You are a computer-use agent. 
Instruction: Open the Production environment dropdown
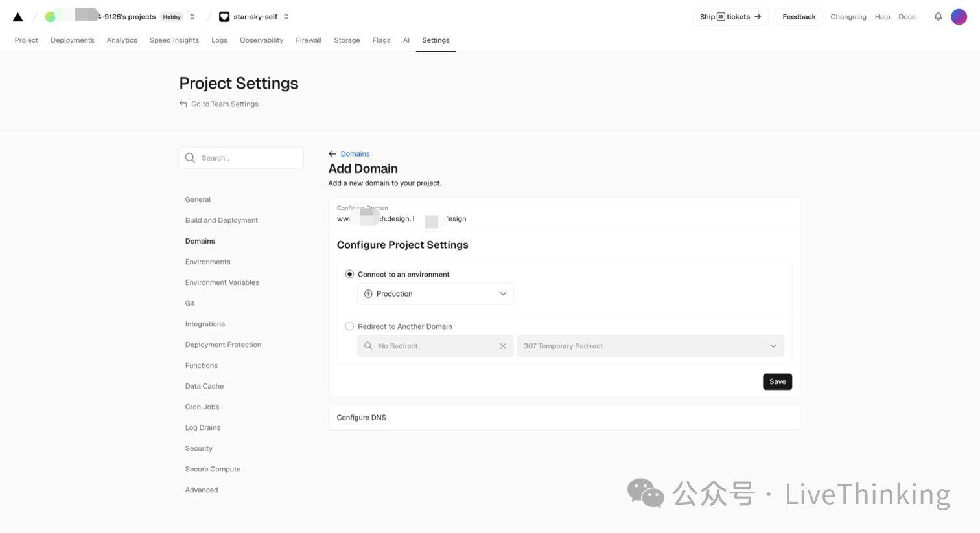[435, 294]
